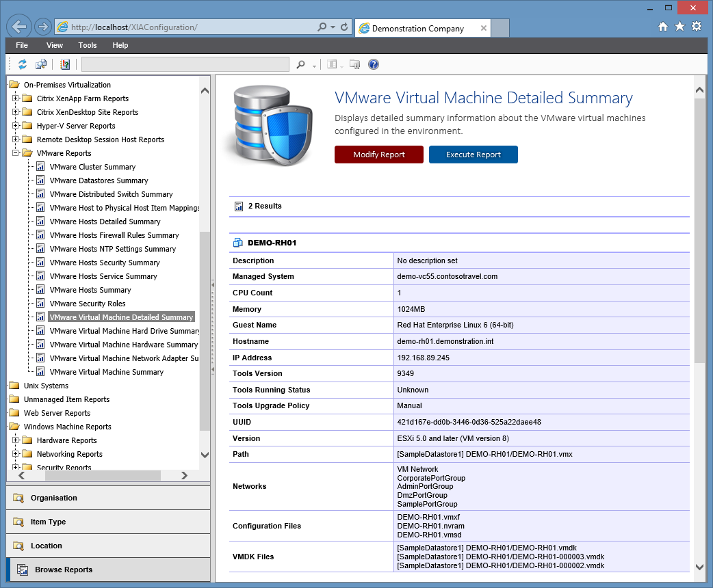This screenshot has width=713, height=588.
Task: Click the report icon next to 2 Results
Action: click(x=240, y=206)
